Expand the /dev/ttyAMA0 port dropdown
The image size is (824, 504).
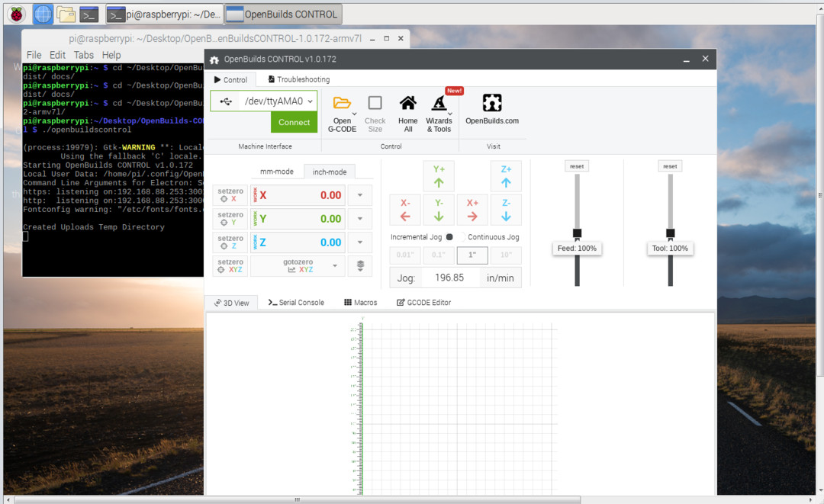(310, 101)
